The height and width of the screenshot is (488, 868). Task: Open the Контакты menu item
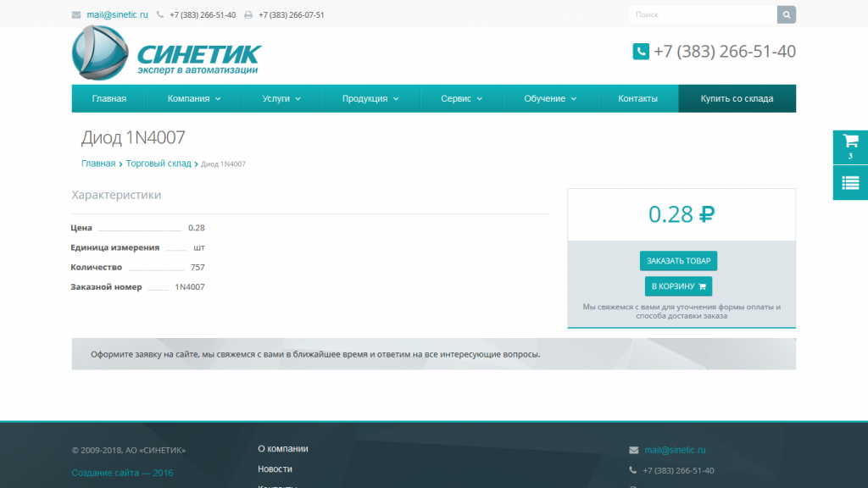(x=637, y=98)
